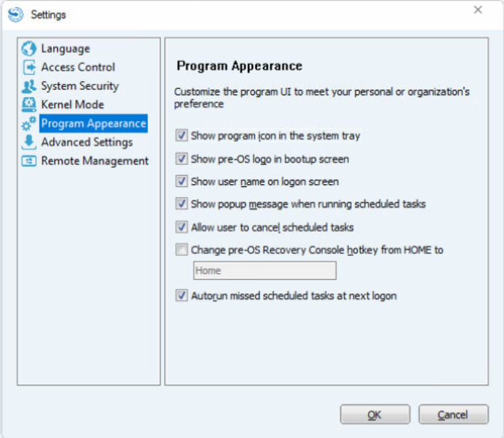Click the System Security users icon
Image resolution: width=504 pixels, height=438 pixels.
(x=29, y=86)
